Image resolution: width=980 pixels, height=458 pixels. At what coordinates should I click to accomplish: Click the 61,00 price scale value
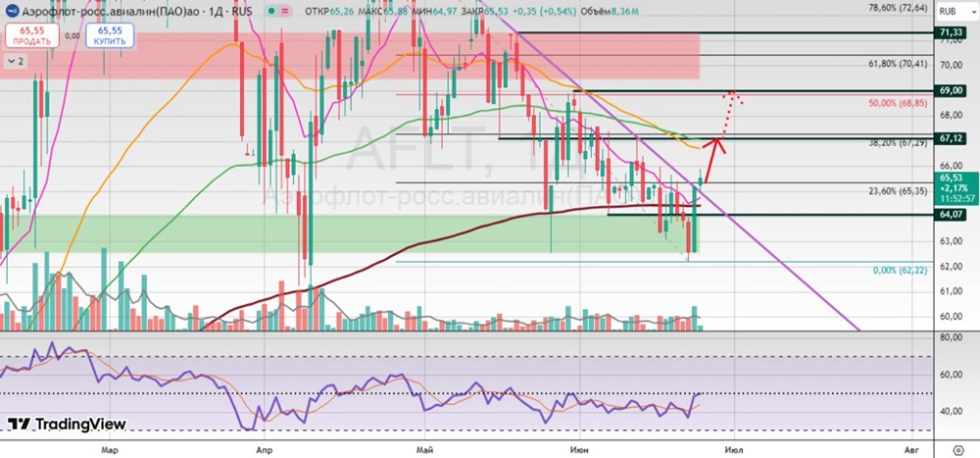[951, 291]
